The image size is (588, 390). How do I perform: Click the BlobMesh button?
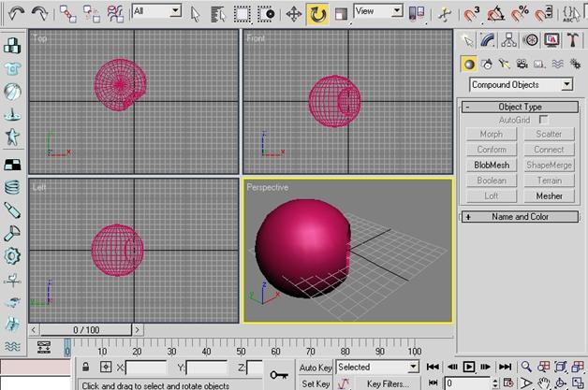point(492,166)
